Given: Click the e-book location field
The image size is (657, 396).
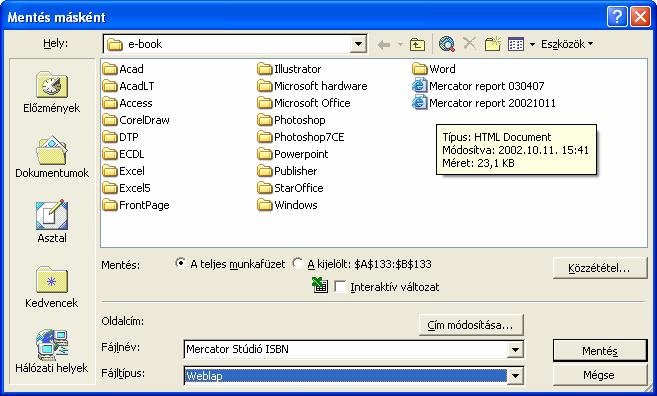Looking at the screenshot, I should click(x=227, y=44).
